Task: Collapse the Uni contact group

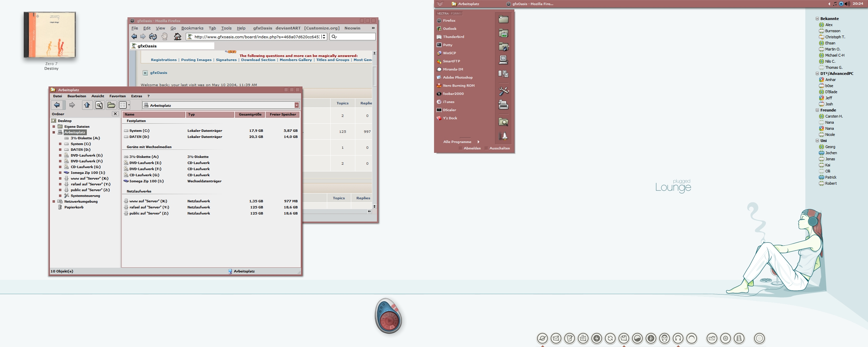Action: click(x=817, y=141)
